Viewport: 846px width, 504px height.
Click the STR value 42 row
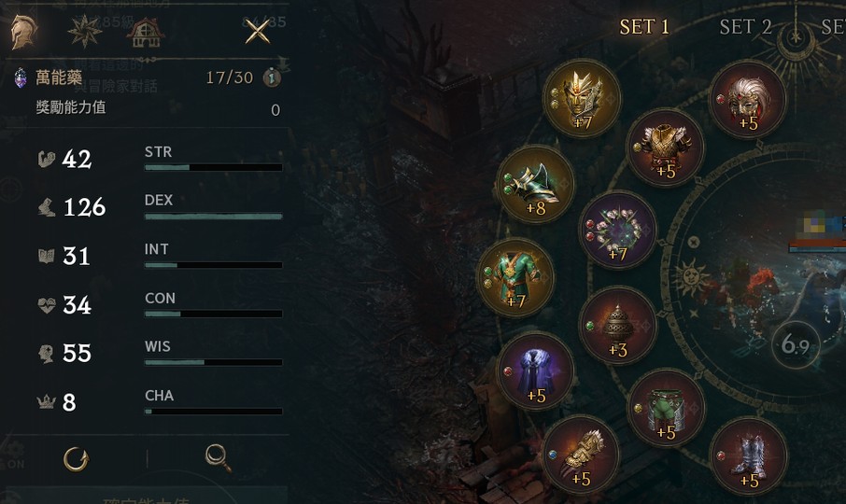[x=160, y=159]
